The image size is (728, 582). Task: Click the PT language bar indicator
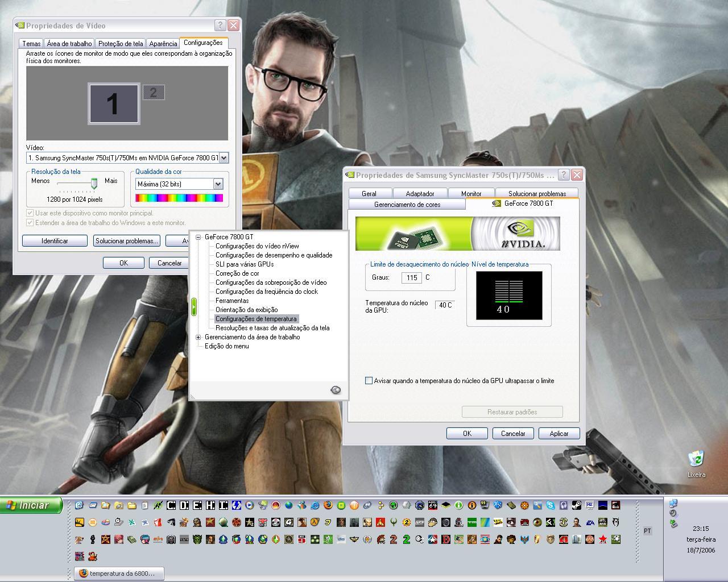647,531
